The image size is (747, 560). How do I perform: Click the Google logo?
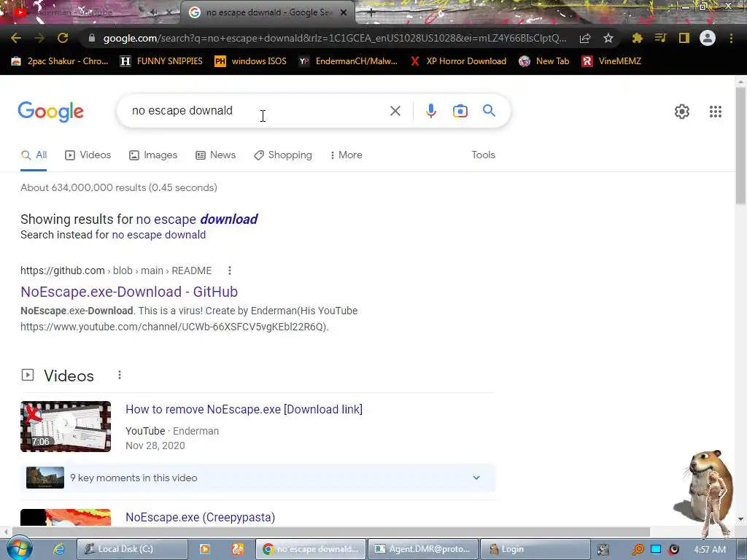coord(50,112)
